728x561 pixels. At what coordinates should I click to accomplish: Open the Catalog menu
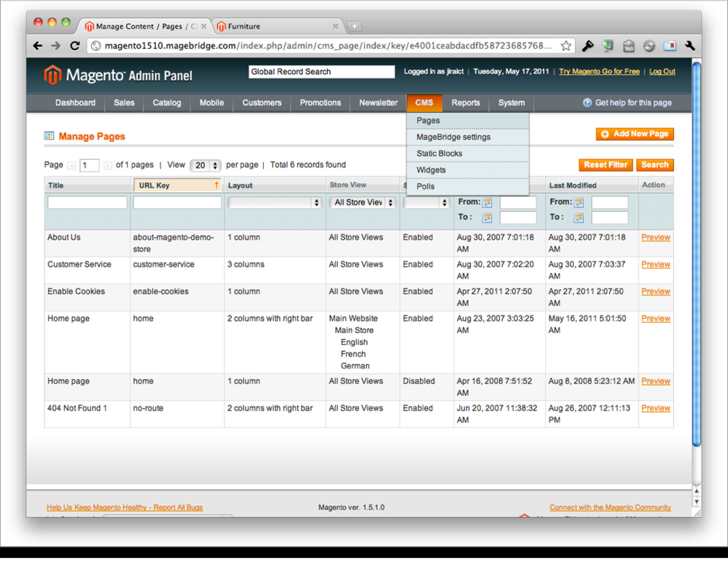[x=167, y=103]
